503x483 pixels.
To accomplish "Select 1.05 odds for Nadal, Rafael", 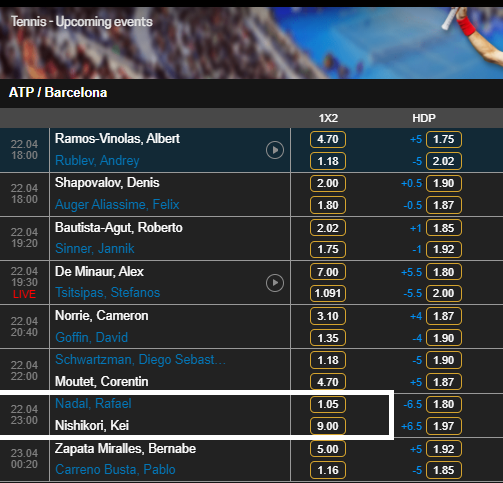I will (x=328, y=404).
